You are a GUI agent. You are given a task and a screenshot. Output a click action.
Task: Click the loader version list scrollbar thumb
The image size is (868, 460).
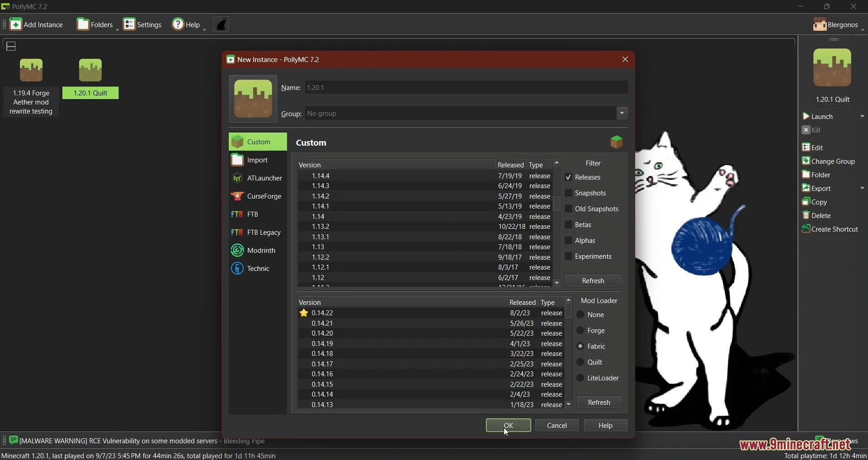tap(569, 312)
